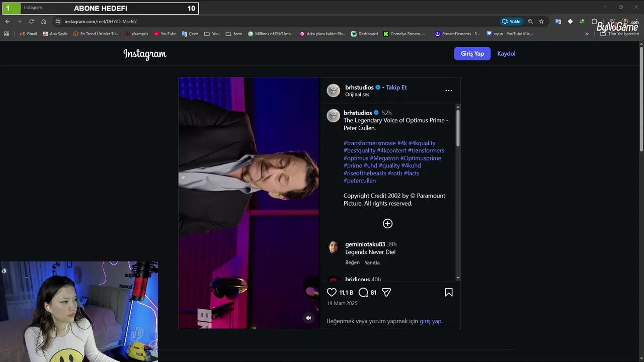Click Beğen under geminiotaku83 comment
Image resolution: width=644 pixels, height=362 pixels.
click(352, 262)
